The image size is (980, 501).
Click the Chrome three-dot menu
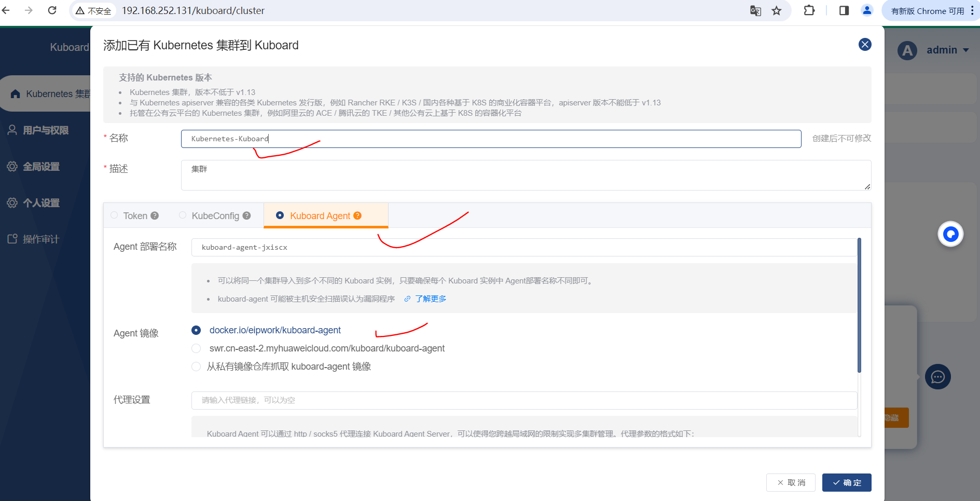972,11
